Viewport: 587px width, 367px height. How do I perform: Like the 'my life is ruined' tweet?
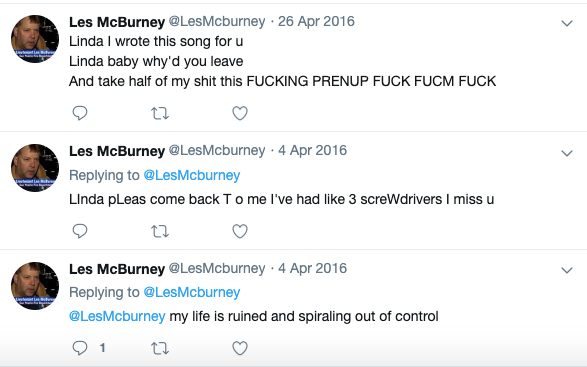pos(240,348)
